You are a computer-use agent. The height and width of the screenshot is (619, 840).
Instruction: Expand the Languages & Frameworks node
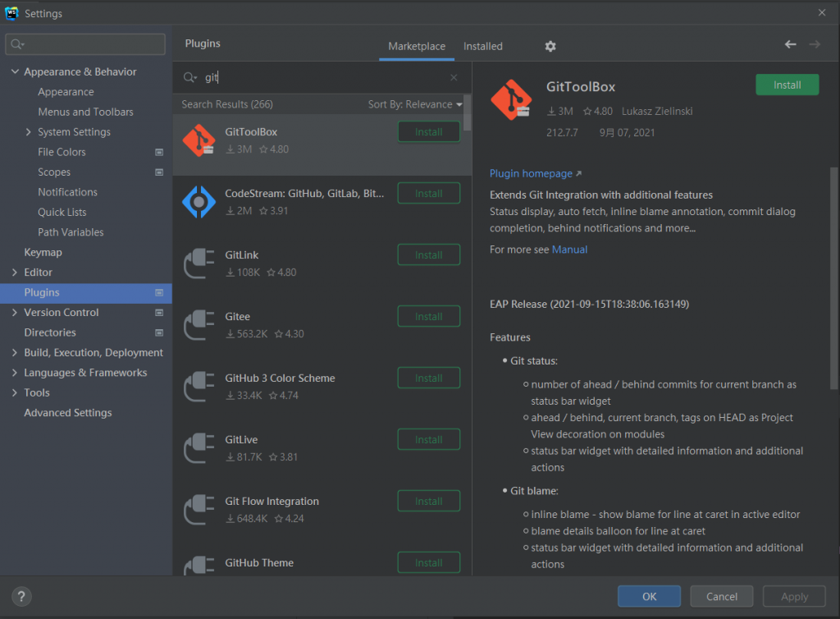[15, 373]
